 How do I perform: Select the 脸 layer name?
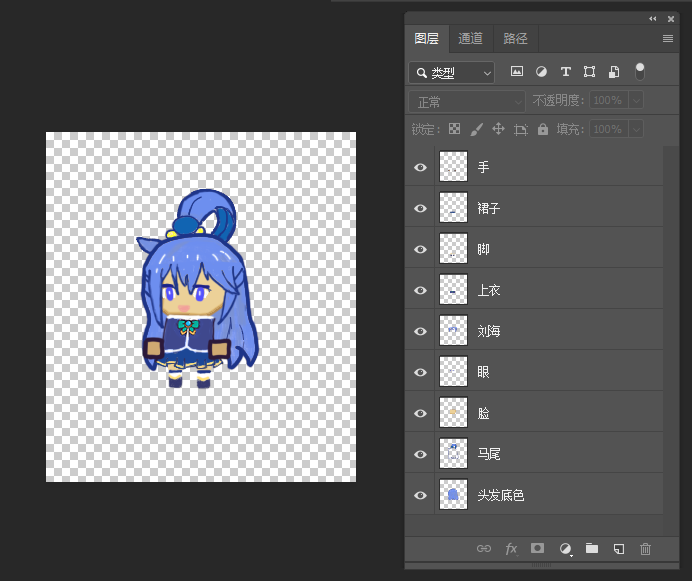coord(483,413)
